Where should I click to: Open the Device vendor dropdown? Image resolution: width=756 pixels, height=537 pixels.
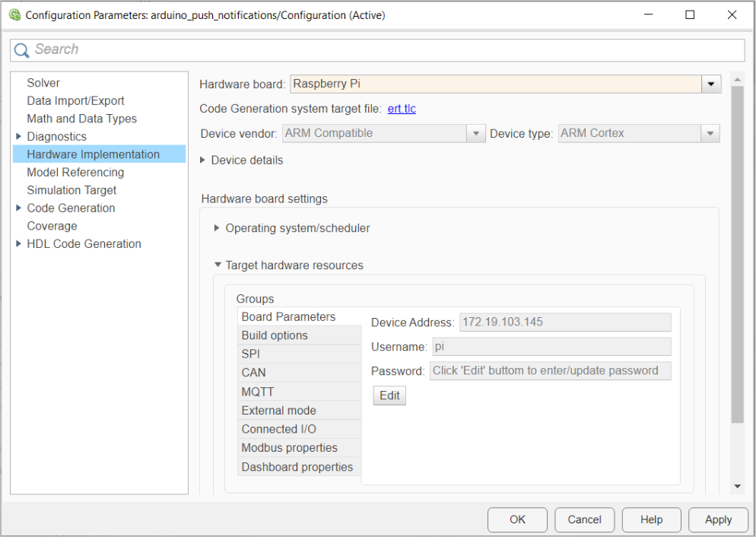475,133
